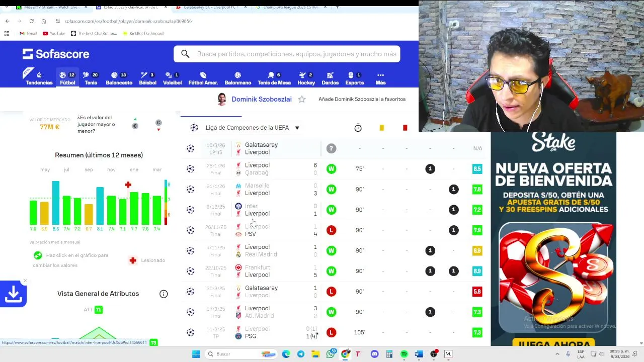Open the Marseille vs Liverpool match row

(x=334, y=189)
